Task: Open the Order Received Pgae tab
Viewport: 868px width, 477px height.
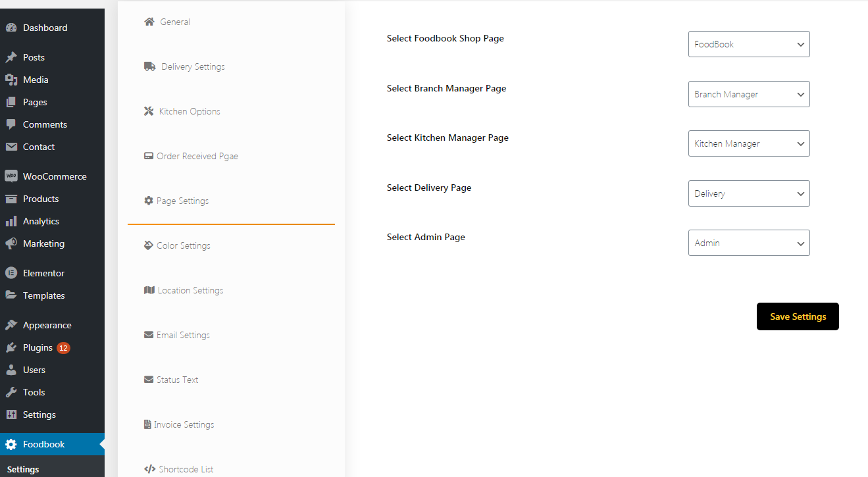Action: (x=197, y=156)
